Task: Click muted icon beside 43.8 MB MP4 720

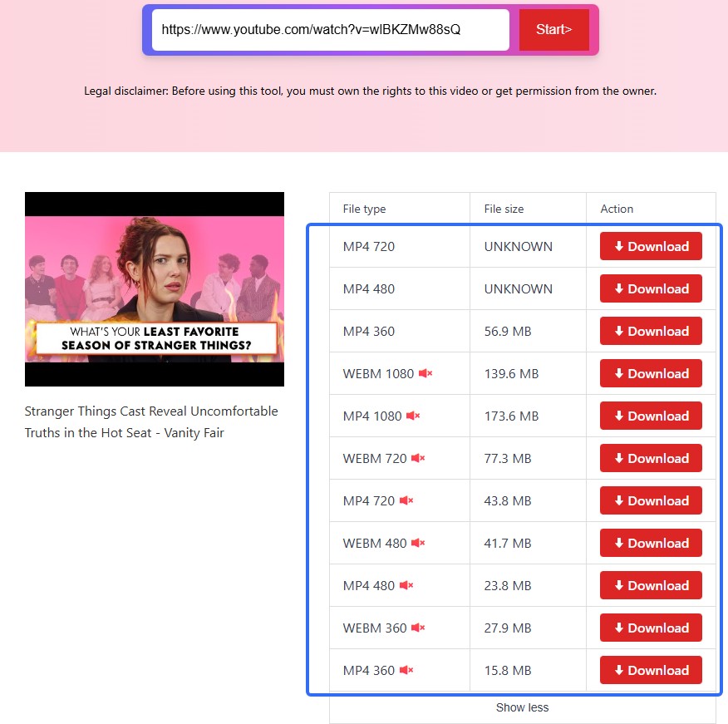Action: 406,501
